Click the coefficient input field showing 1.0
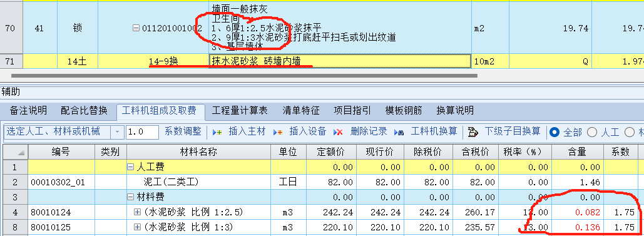Viewport: 644px width, 236px height. (142, 132)
